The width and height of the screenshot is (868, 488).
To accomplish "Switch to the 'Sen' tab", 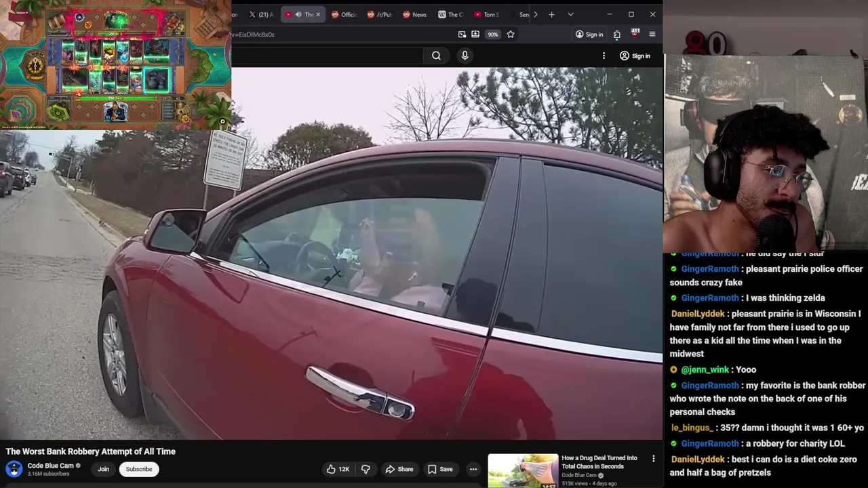I will [x=522, y=14].
